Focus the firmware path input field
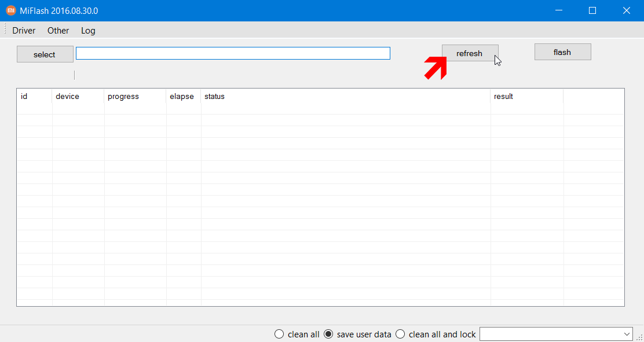Screen dimensions: 644x342 [233, 53]
